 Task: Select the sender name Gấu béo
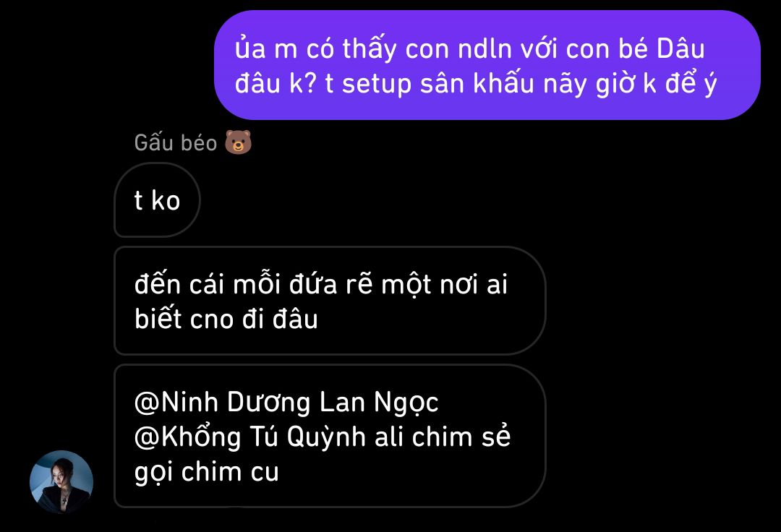(175, 143)
